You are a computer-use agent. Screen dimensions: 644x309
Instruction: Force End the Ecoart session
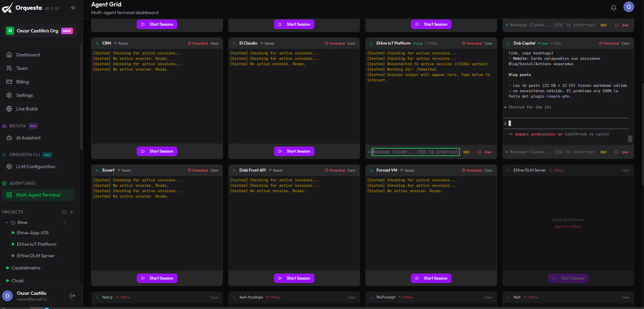(198, 170)
